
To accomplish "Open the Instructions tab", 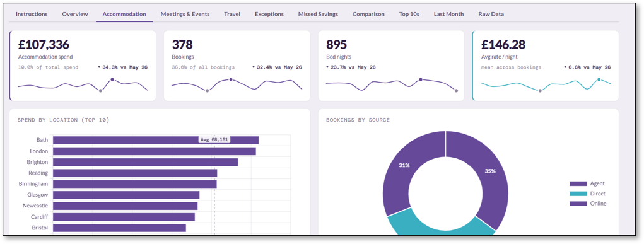I will [32, 14].
